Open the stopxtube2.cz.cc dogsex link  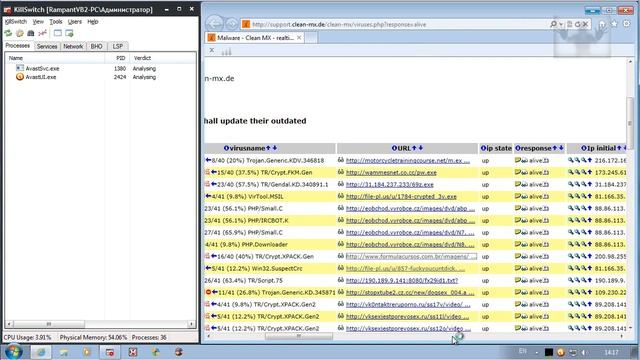(x=410, y=293)
